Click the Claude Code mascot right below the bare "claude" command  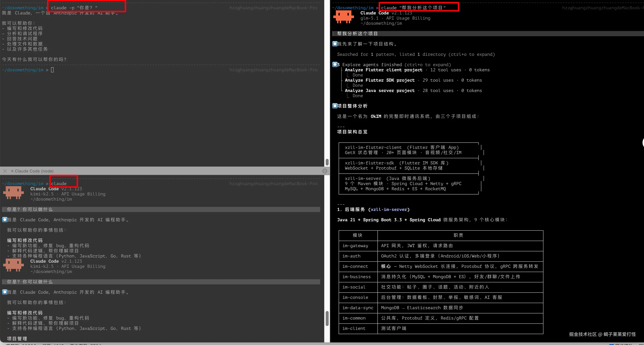click(13, 193)
